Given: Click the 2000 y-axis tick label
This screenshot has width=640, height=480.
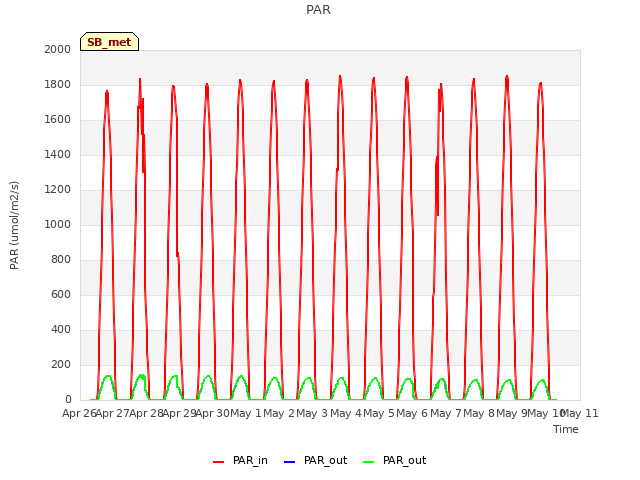Looking at the screenshot, I should [x=58, y=49].
